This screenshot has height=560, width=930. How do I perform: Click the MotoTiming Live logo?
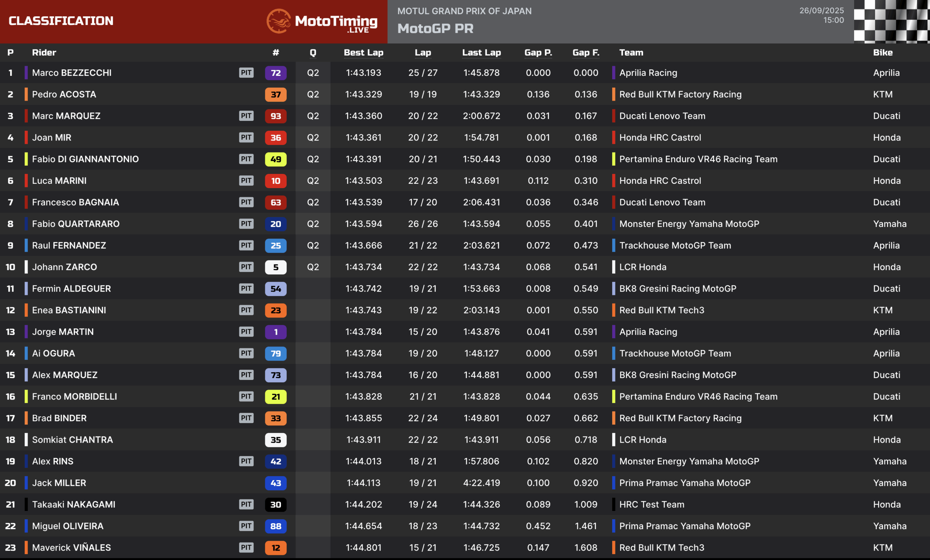point(322,21)
